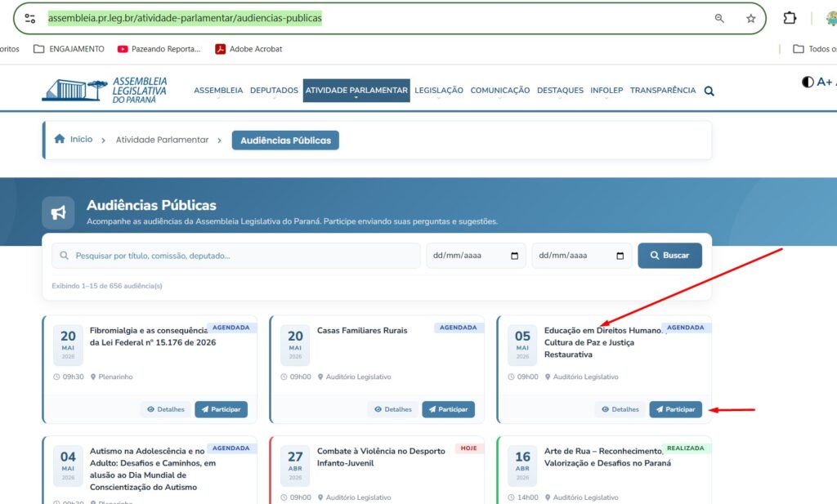Image resolution: width=837 pixels, height=504 pixels.
Task: Select the Transparência menu item
Action: coord(662,91)
